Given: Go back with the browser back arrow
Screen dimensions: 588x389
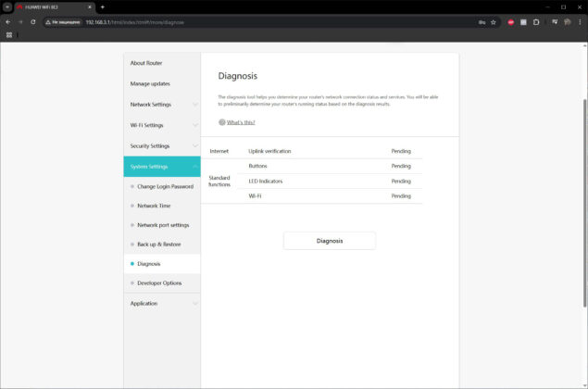Looking at the screenshot, I should coord(8,22).
